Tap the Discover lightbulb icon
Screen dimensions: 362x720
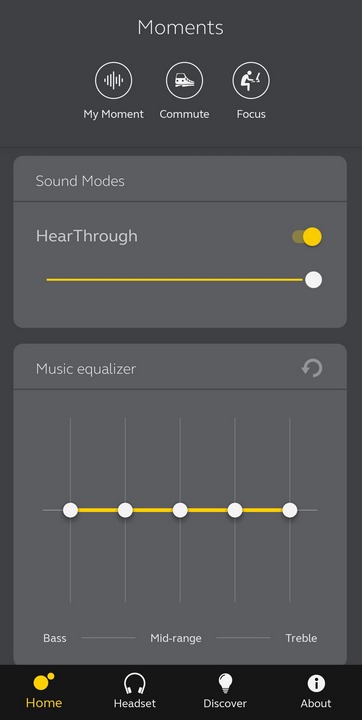pos(225,684)
